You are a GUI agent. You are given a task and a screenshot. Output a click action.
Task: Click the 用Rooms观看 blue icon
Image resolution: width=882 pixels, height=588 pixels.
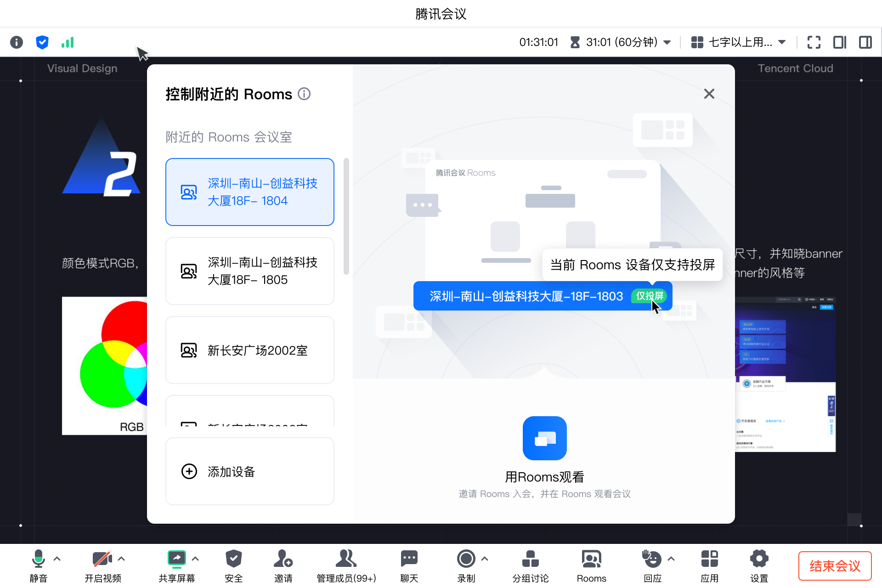pyautogui.click(x=544, y=438)
